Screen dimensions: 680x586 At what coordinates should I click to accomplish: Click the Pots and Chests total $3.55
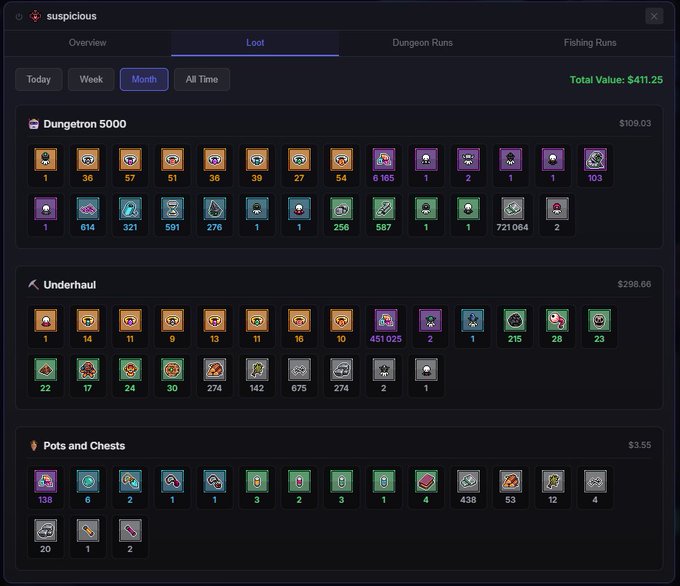coord(640,445)
